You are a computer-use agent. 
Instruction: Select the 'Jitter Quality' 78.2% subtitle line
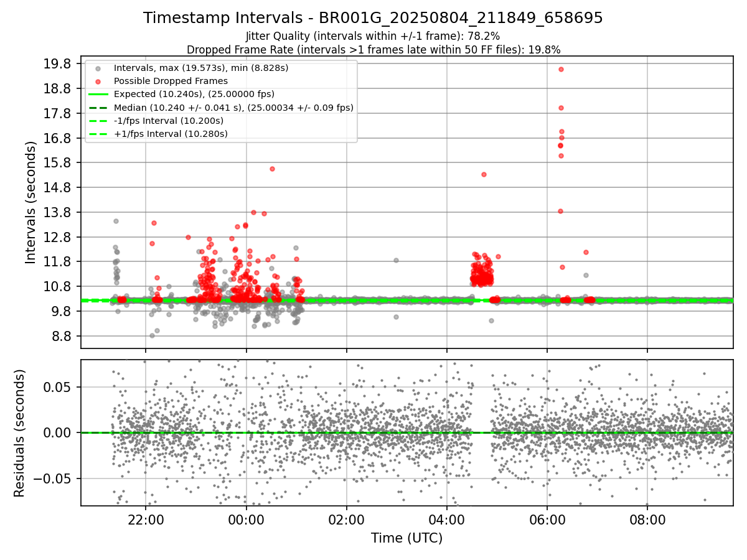[x=373, y=36]
